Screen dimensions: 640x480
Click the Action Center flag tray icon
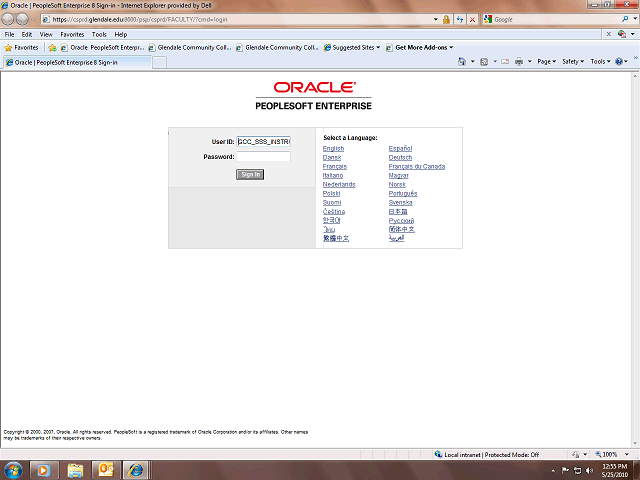click(565, 471)
